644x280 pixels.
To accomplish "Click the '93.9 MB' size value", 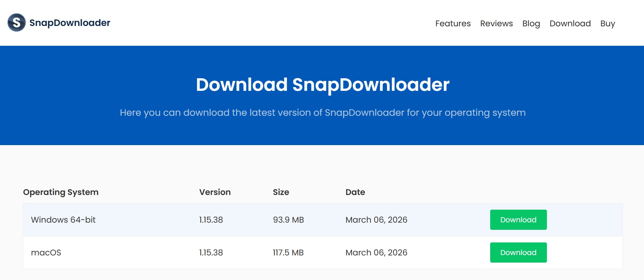I will [x=288, y=220].
